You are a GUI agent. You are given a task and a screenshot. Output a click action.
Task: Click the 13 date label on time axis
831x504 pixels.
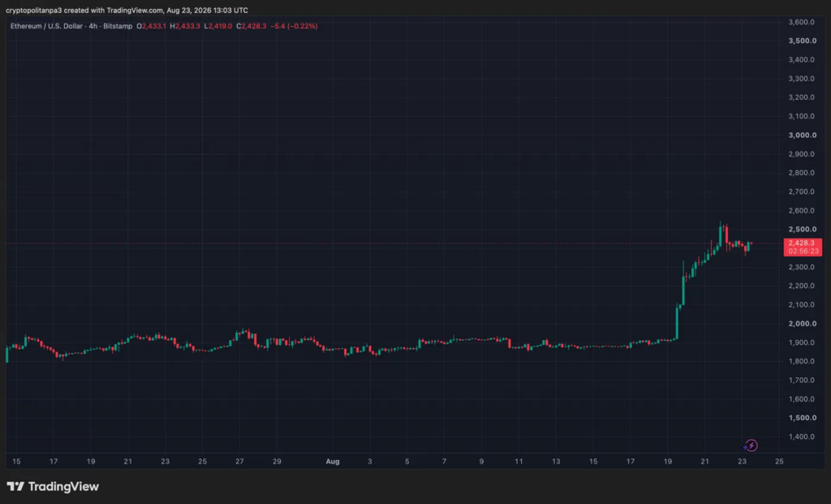point(556,462)
